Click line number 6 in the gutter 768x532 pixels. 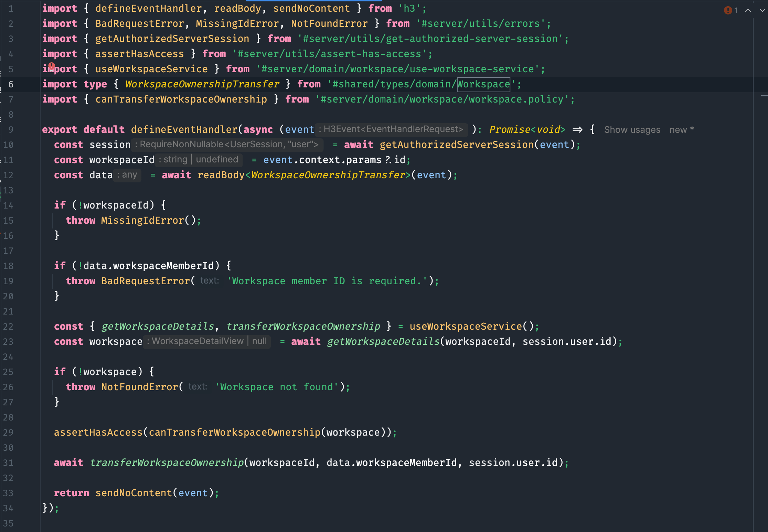pyautogui.click(x=11, y=84)
